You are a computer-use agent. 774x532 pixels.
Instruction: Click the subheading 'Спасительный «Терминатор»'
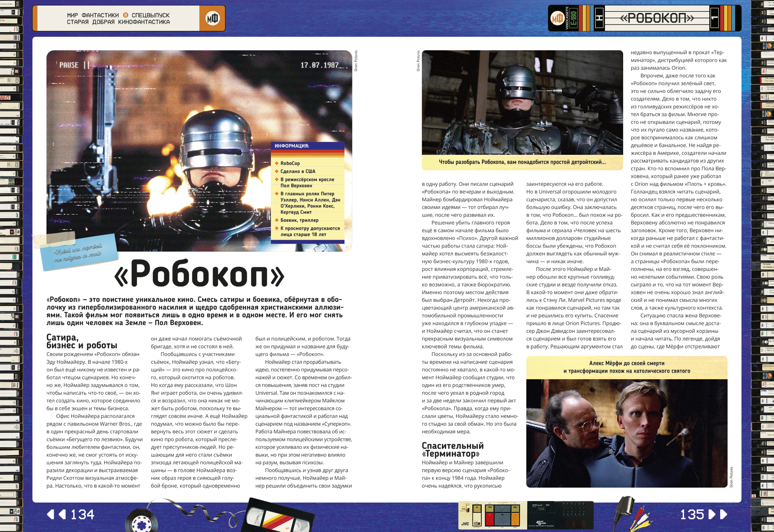pos(453,450)
